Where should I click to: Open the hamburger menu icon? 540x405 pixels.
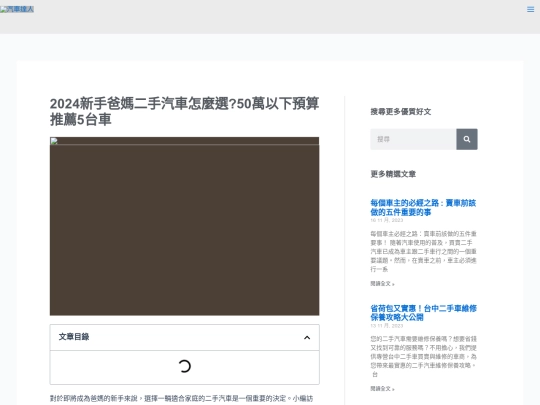[x=530, y=9]
